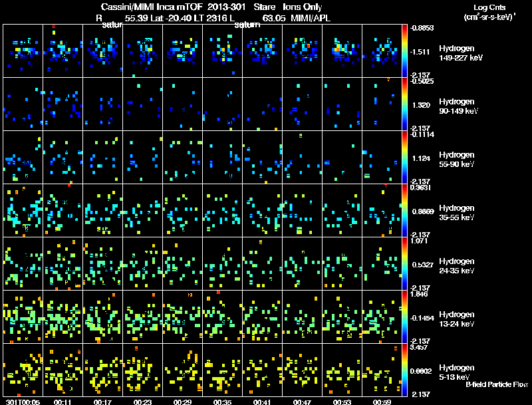Click the '00:53' time axis label
Viewport: 532px width, 405px height.
point(342,402)
